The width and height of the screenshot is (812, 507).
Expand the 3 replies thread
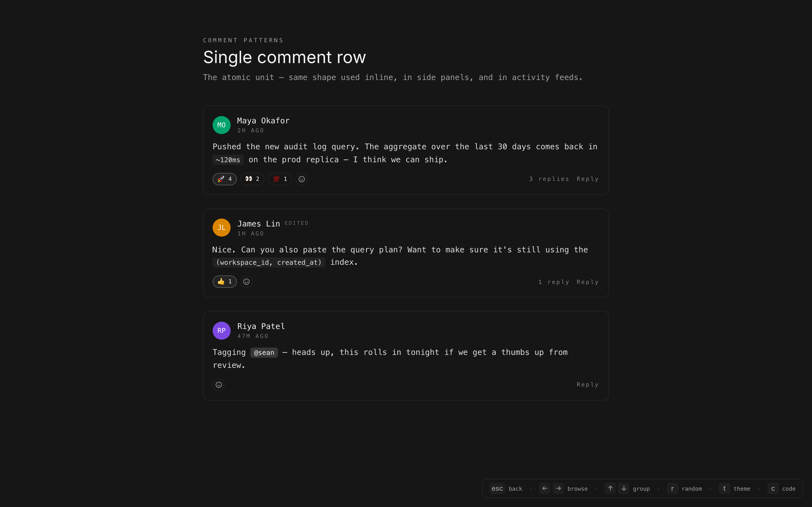click(x=549, y=179)
